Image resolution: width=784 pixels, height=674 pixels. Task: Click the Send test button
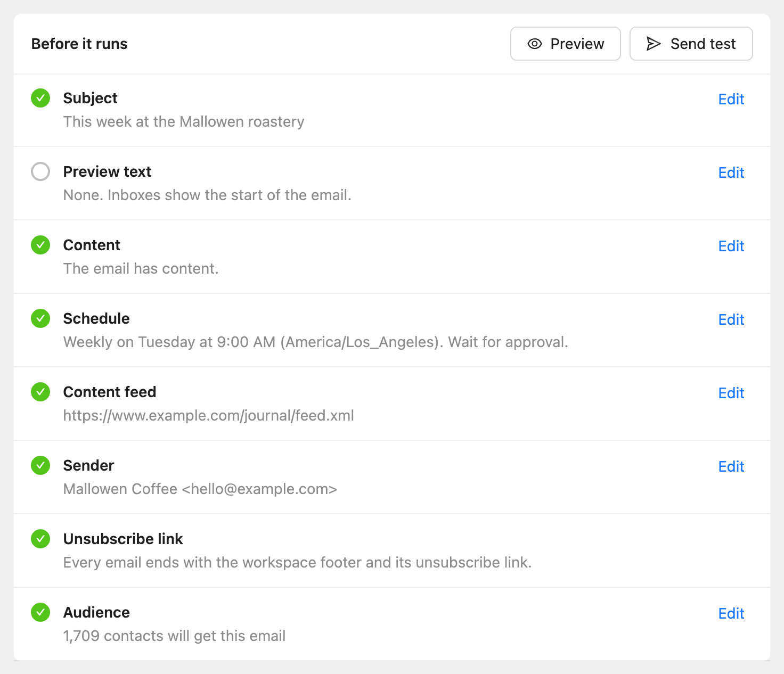coord(691,44)
